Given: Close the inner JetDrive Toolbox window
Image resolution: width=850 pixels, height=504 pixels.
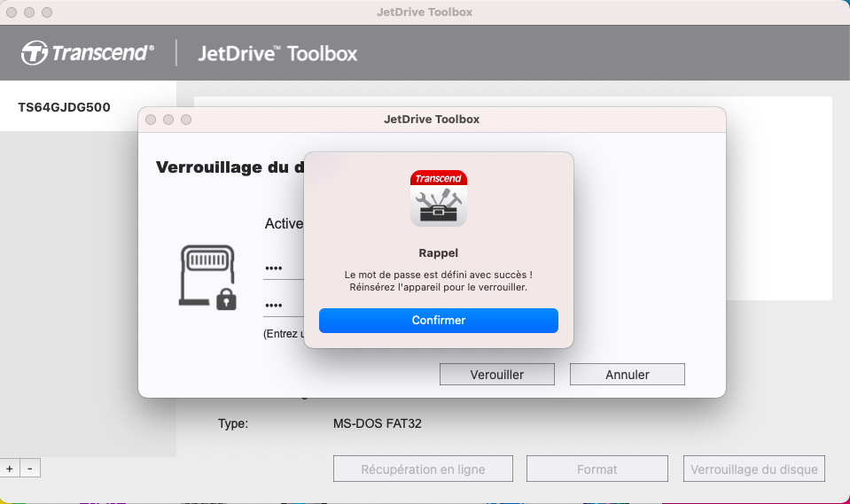Looking at the screenshot, I should point(151,120).
